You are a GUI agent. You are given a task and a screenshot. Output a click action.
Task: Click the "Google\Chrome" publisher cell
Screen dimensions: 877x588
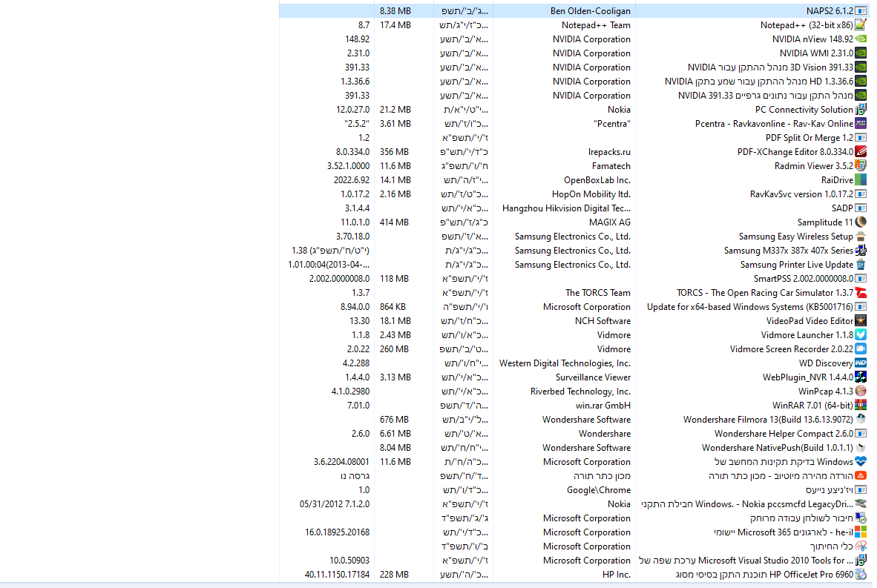tap(599, 490)
